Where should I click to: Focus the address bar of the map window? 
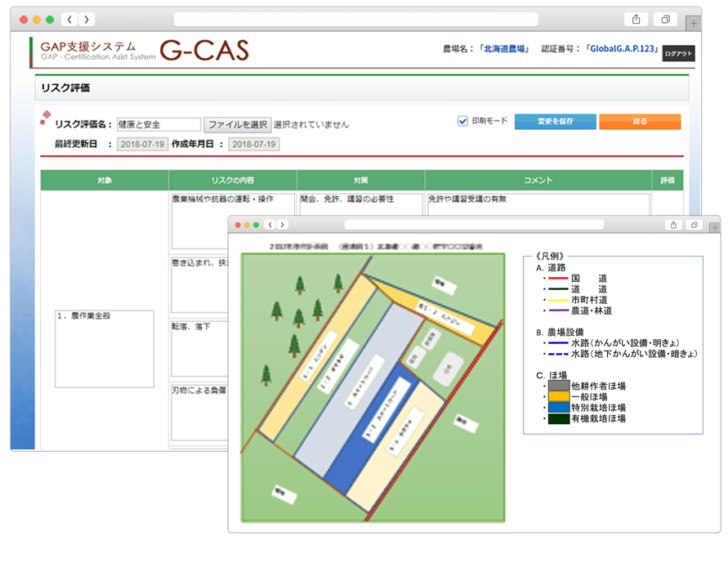click(x=474, y=225)
